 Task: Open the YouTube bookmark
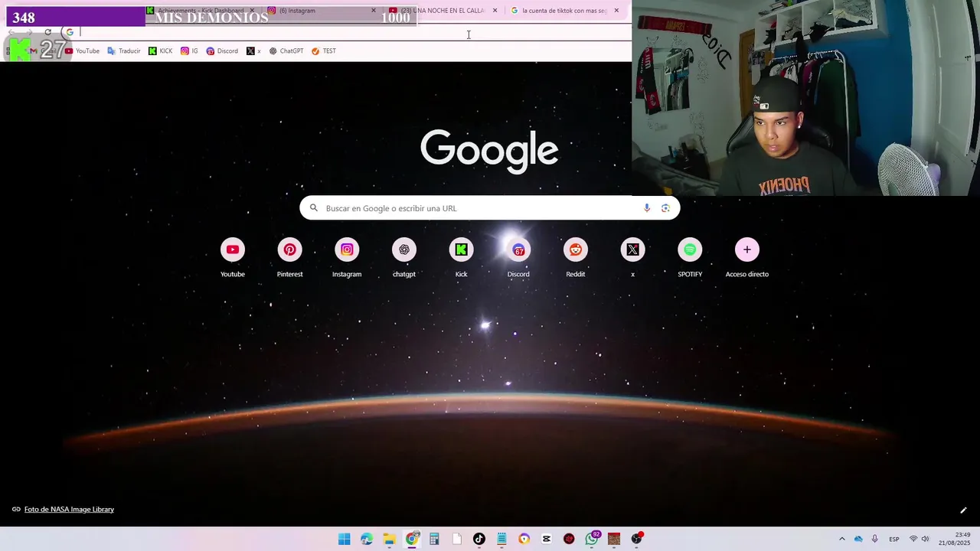[x=82, y=51]
